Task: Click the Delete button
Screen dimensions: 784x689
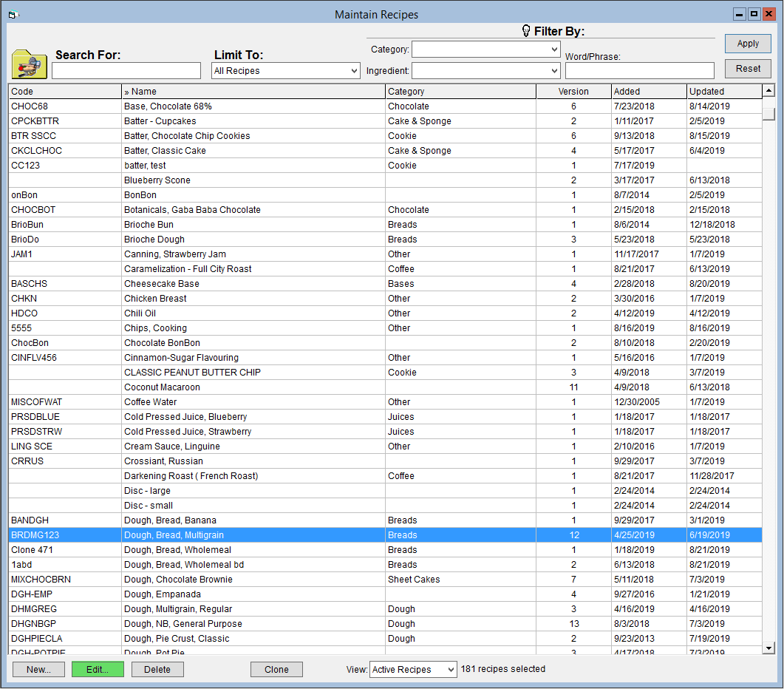Action: pyautogui.click(x=157, y=670)
